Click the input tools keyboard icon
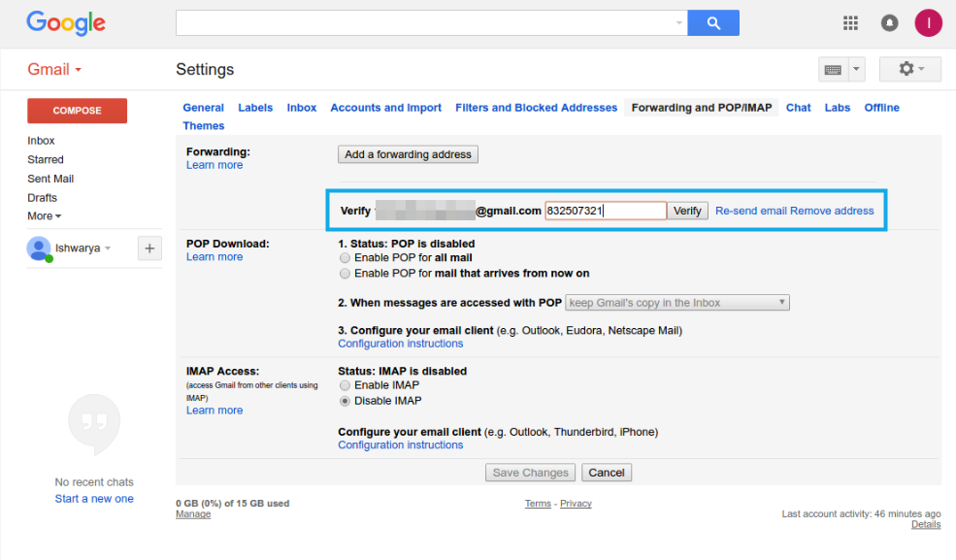This screenshot has height=560, width=956. (x=833, y=70)
